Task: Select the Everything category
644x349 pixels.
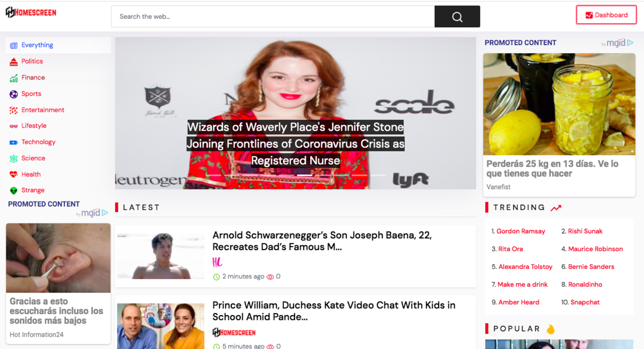Action: [37, 45]
